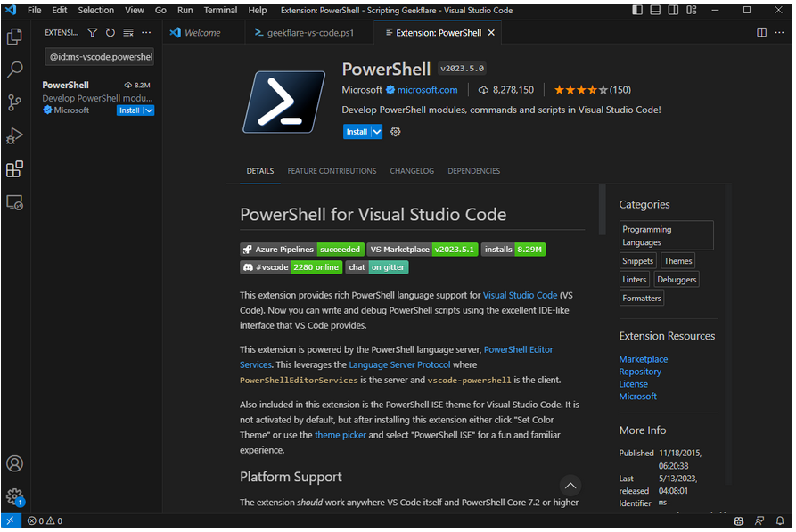This screenshot has height=532, width=796.
Task: Open the Remote Explorer view
Action: (15, 202)
